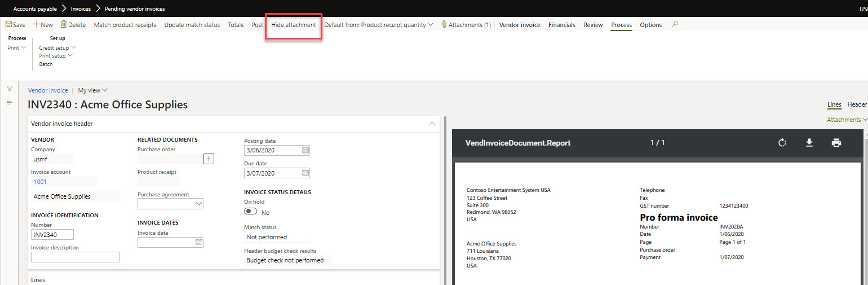Image resolution: width=868 pixels, height=285 pixels.
Task: Click the plus button next to Purchase order
Action: 209,159
